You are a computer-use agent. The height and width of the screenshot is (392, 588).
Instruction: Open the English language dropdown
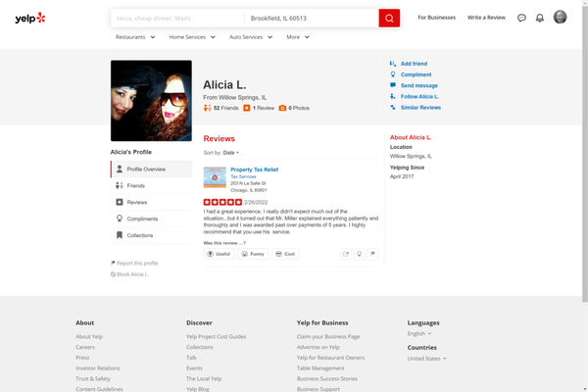pyautogui.click(x=419, y=333)
